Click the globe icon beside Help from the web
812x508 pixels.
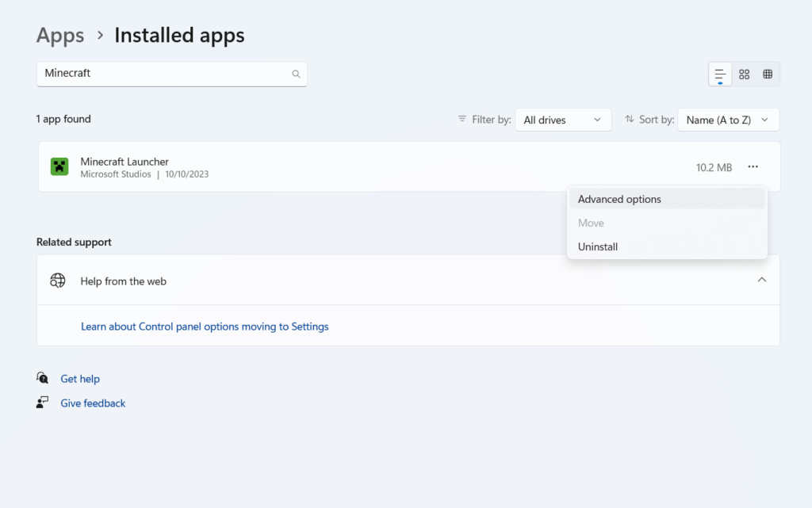tap(57, 280)
